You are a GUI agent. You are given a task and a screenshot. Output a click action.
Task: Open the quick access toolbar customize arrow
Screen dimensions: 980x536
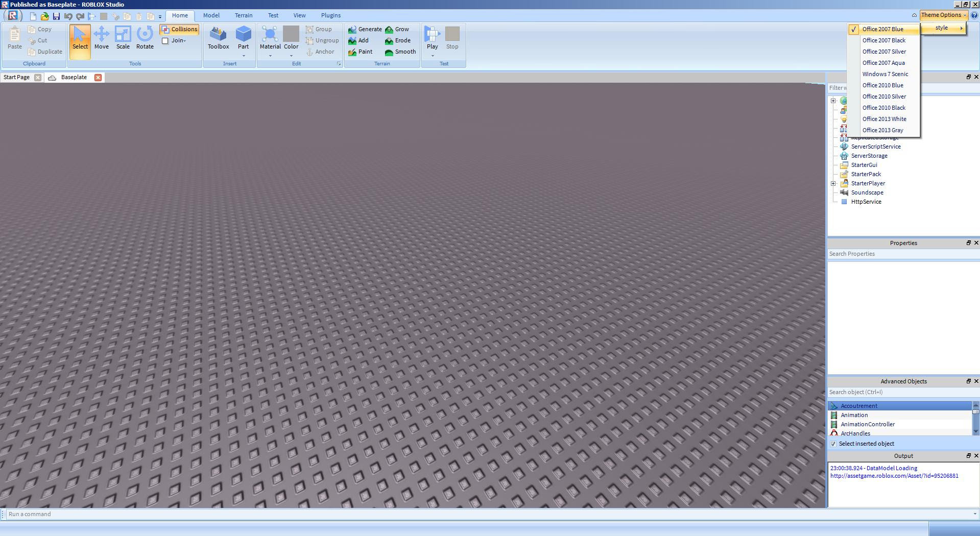pos(160,17)
